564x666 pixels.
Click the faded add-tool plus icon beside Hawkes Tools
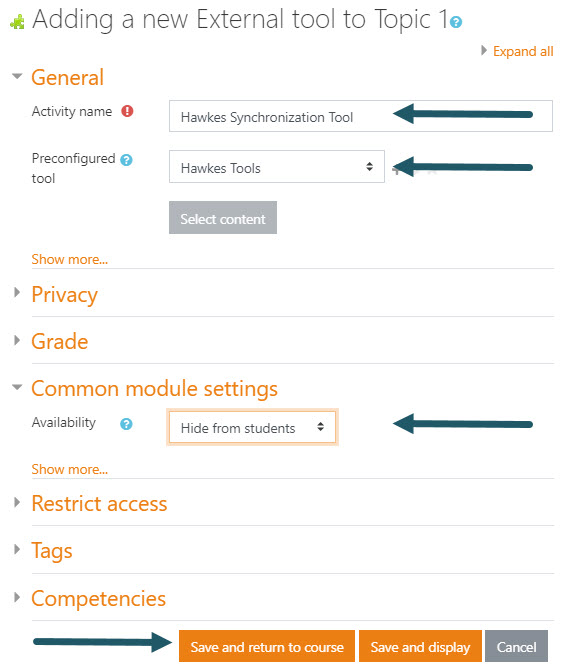click(396, 171)
